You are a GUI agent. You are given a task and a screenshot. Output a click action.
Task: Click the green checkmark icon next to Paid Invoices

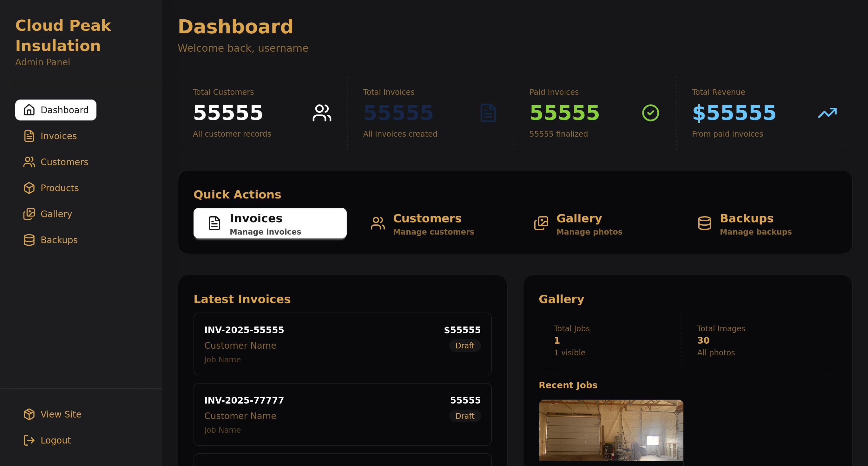pos(650,113)
